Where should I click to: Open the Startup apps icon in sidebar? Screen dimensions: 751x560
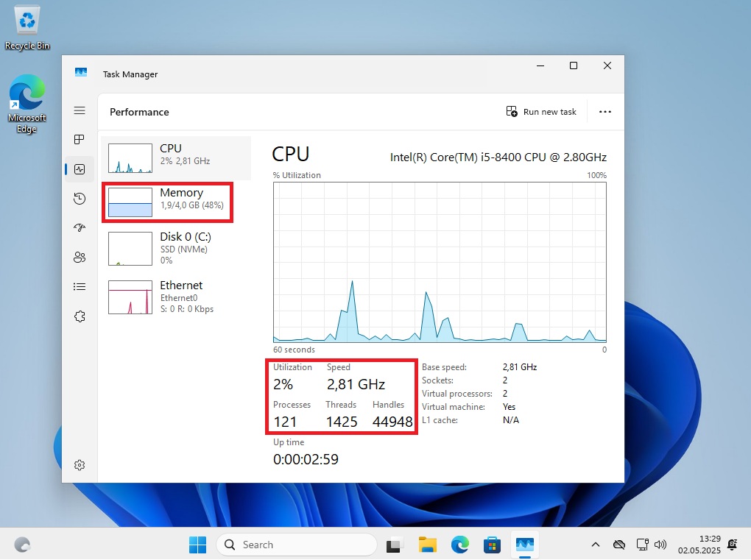[80, 228]
